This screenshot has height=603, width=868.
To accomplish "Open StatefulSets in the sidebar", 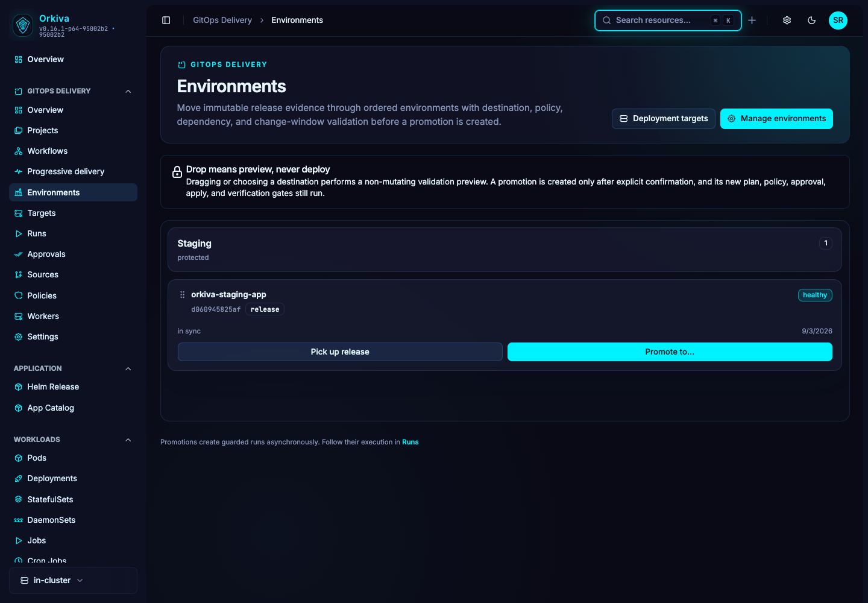I will pos(73,499).
